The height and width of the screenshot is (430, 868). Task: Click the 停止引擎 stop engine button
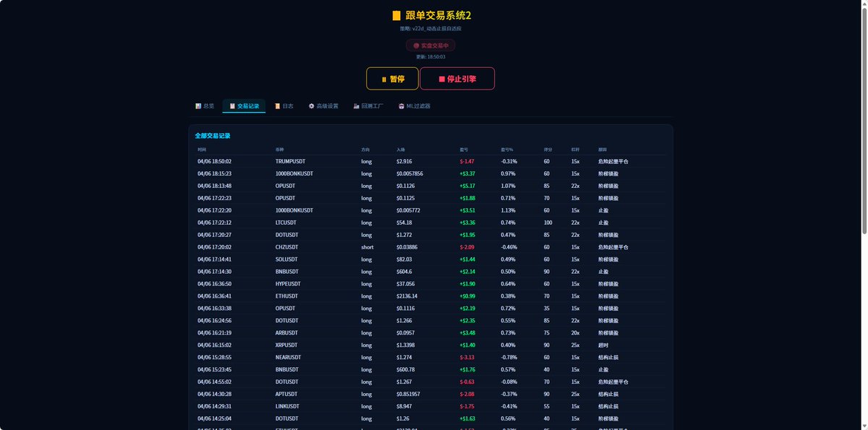click(457, 79)
